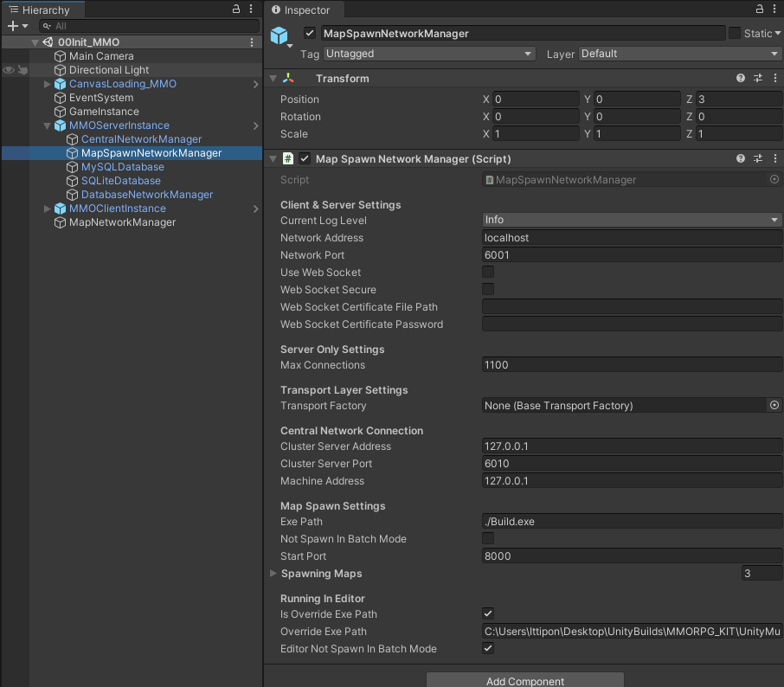Click the lock icon in the Hierarchy header
Image resolution: width=784 pixels, height=687 pixels.
click(235, 8)
